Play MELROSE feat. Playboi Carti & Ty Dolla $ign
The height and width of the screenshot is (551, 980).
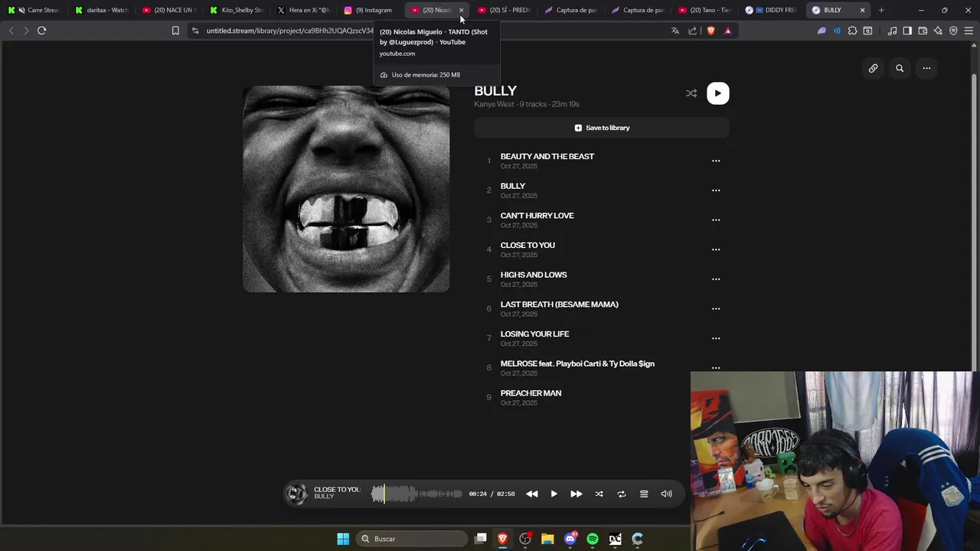577,364
